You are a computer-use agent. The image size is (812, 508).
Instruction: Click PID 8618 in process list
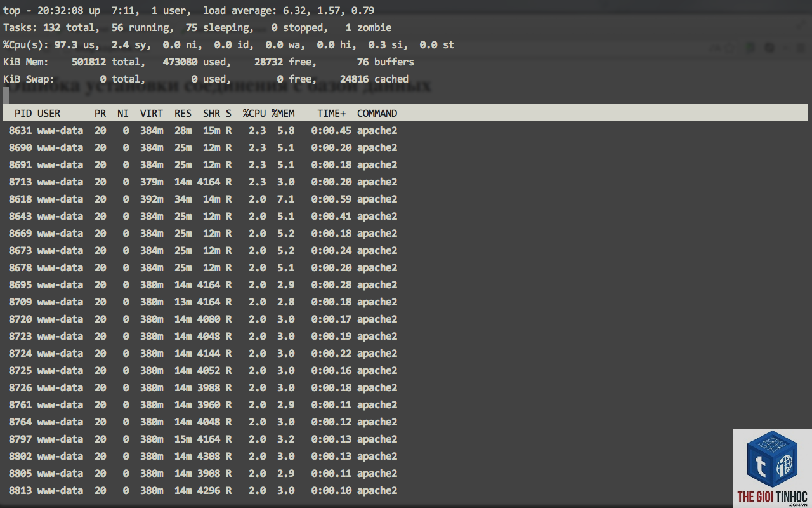20,199
